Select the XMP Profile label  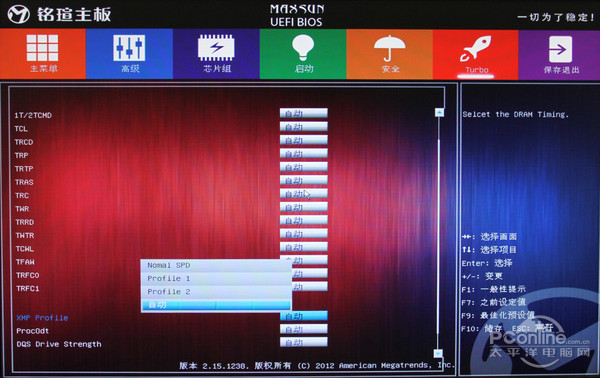coord(42,318)
